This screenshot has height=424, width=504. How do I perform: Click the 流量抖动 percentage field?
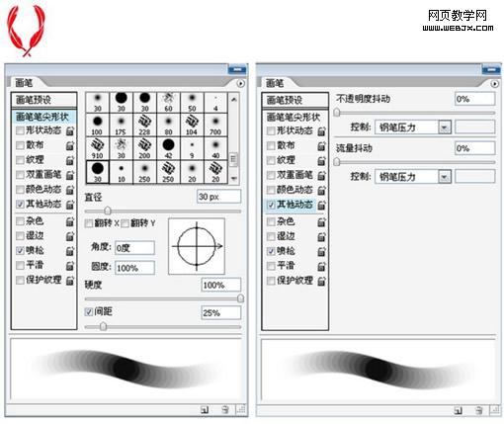[474, 148]
